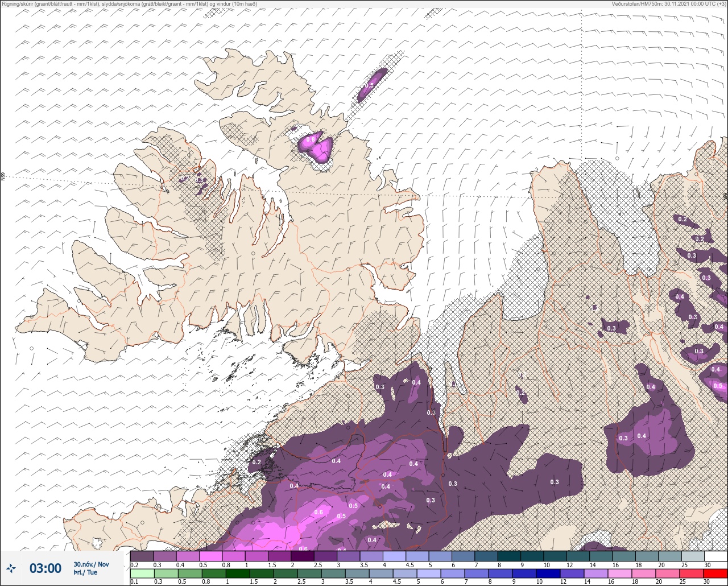
Task: Click the four-pointed star icon beside 03:00
Action: point(11,568)
